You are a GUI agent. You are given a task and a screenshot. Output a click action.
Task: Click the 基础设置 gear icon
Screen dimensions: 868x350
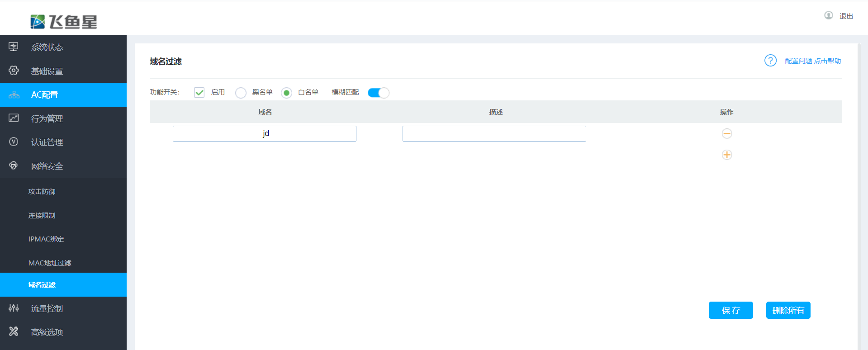[14, 71]
